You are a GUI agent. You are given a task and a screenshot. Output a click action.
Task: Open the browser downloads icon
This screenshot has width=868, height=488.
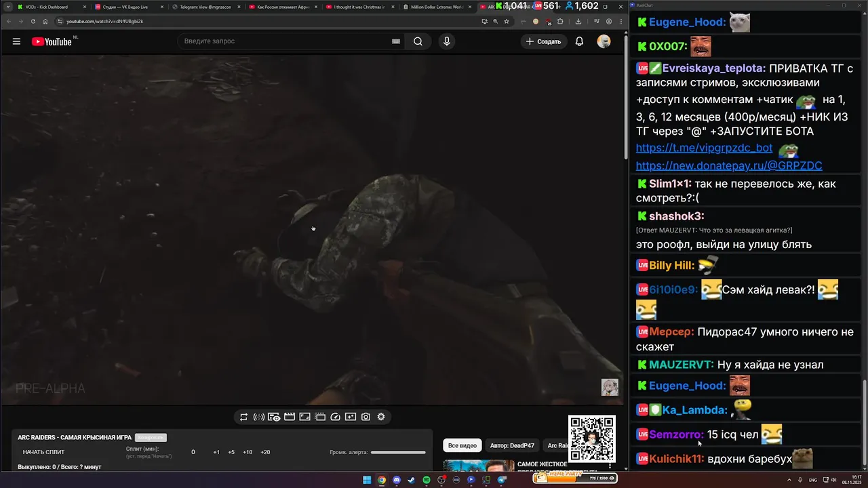(x=578, y=21)
